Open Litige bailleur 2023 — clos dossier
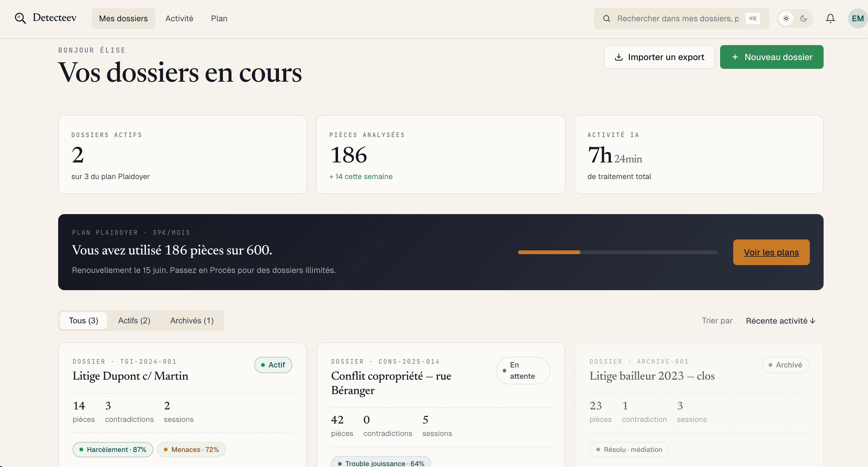Image resolution: width=868 pixels, height=467 pixels. coord(652,376)
